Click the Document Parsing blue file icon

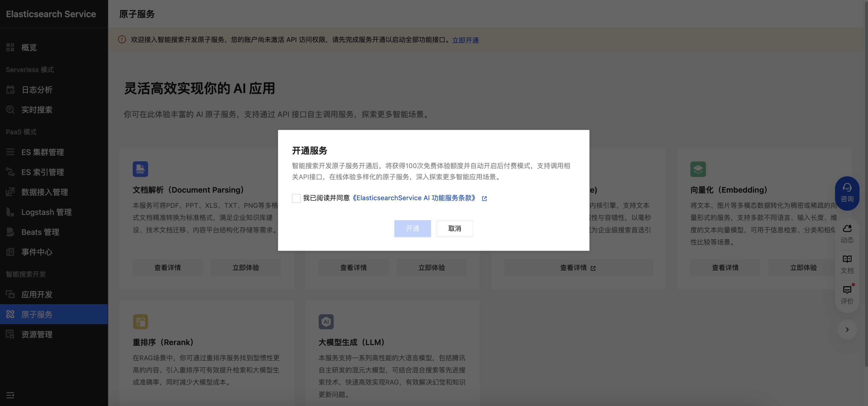[x=140, y=169]
